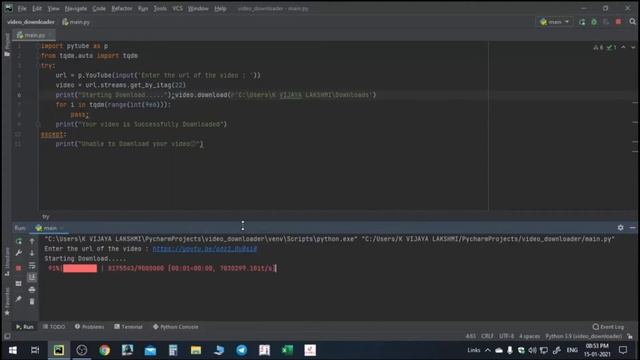Open the Code menu
This screenshot has height=360, width=640.
[99, 8]
